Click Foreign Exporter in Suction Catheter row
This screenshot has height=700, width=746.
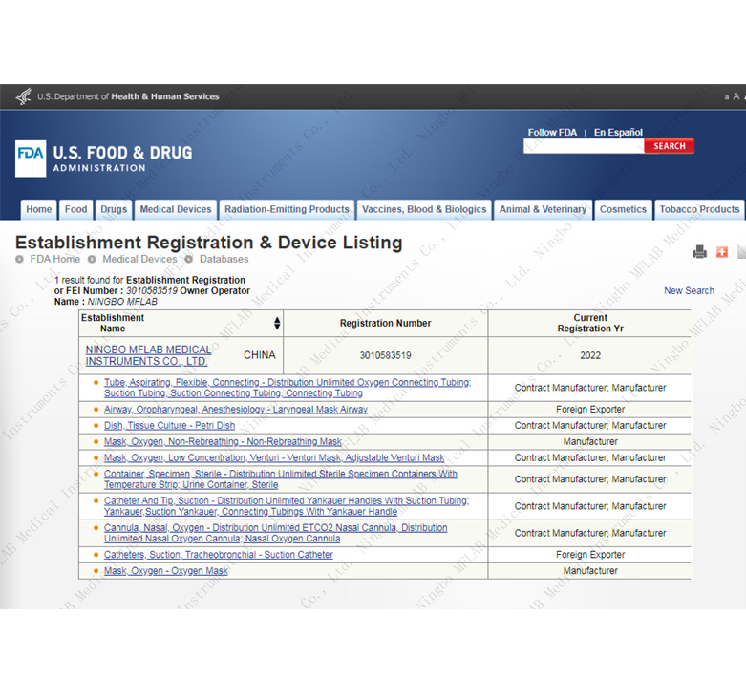click(590, 555)
